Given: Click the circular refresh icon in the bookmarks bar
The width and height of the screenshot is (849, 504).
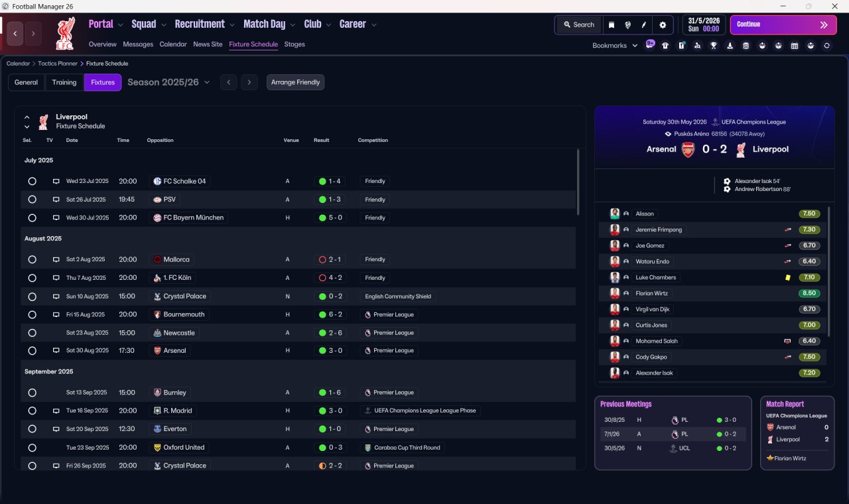Looking at the screenshot, I should point(826,46).
